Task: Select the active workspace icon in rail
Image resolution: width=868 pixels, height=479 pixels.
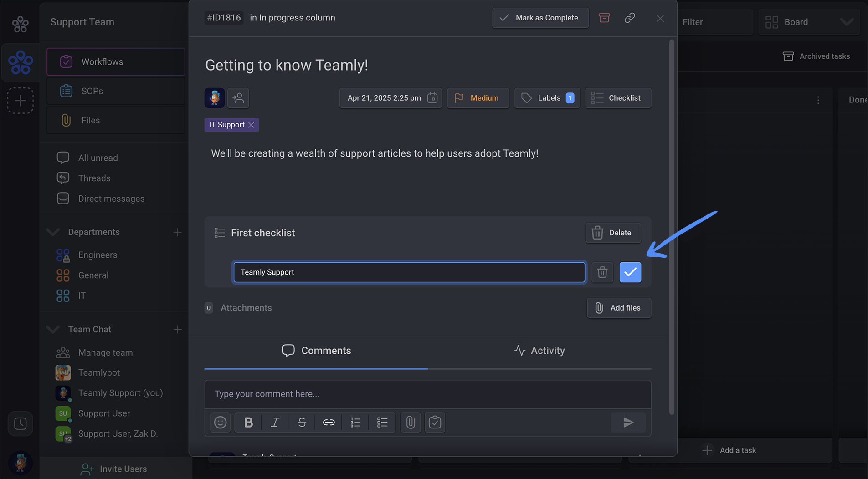Action: click(x=21, y=62)
